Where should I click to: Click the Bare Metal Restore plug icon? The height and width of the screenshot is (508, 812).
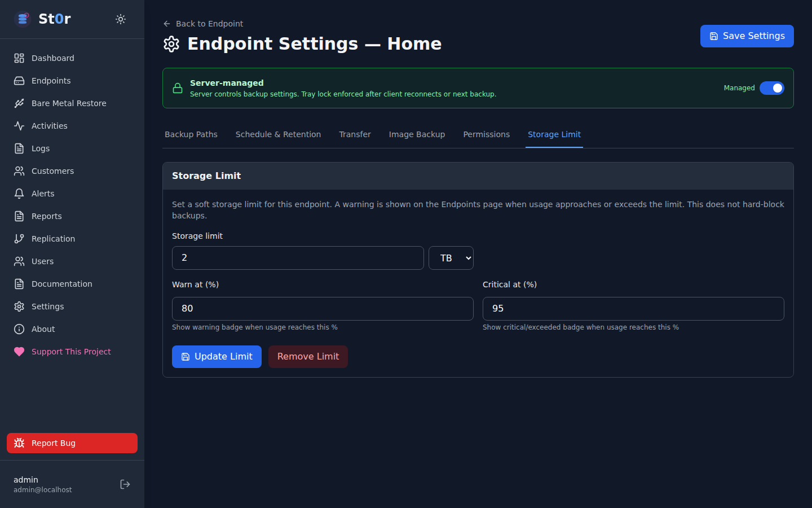click(x=19, y=103)
